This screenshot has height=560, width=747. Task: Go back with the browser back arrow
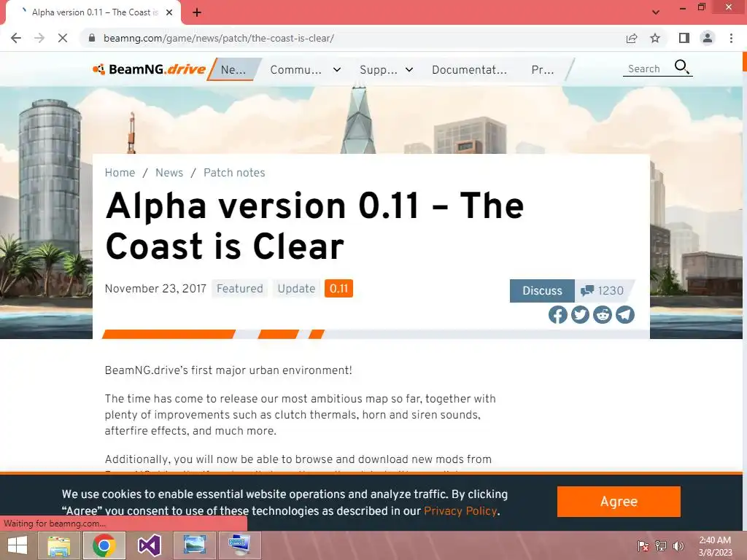coord(16,38)
